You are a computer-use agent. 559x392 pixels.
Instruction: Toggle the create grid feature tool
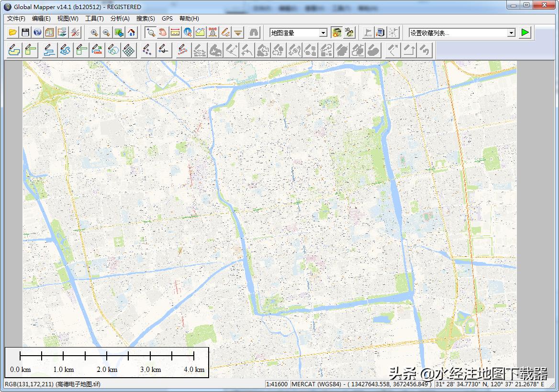[128, 50]
